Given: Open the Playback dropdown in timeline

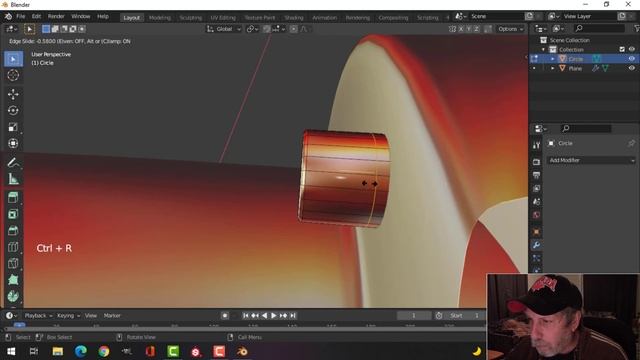Looking at the screenshot, I should (x=38, y=316).
